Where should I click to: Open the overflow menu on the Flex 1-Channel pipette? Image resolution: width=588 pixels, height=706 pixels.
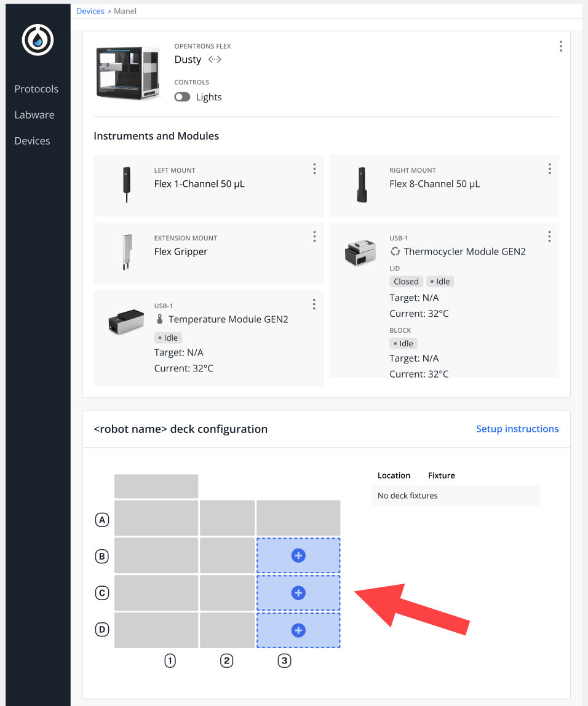coord(314,169)
